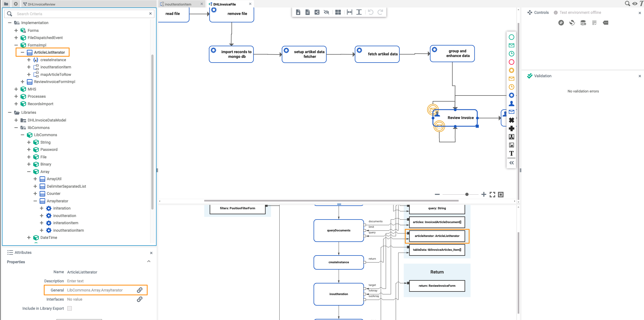Collapse the Properties section in Attributes panel
Screen dimensions: 644x320
click(x=149, y=261)
